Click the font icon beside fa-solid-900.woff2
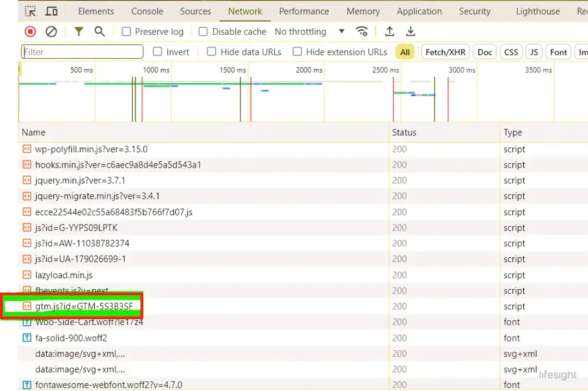 (x=27, y=338)
